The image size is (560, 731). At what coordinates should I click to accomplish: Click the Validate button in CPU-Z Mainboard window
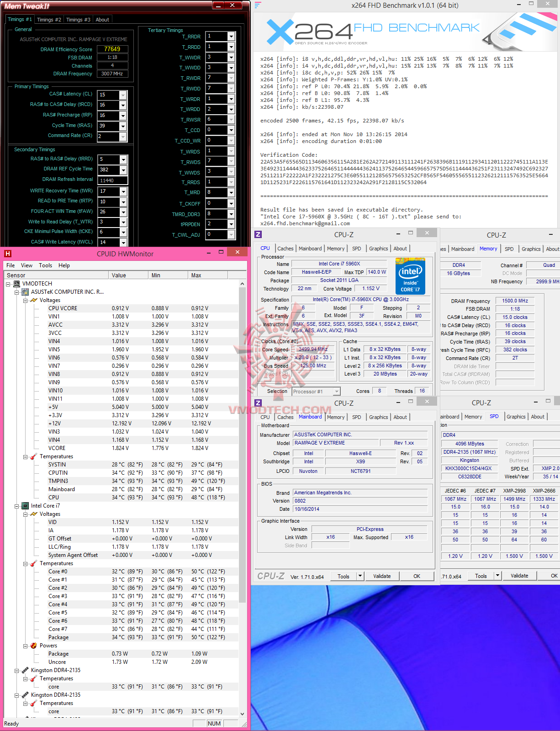tap(382, 576)
